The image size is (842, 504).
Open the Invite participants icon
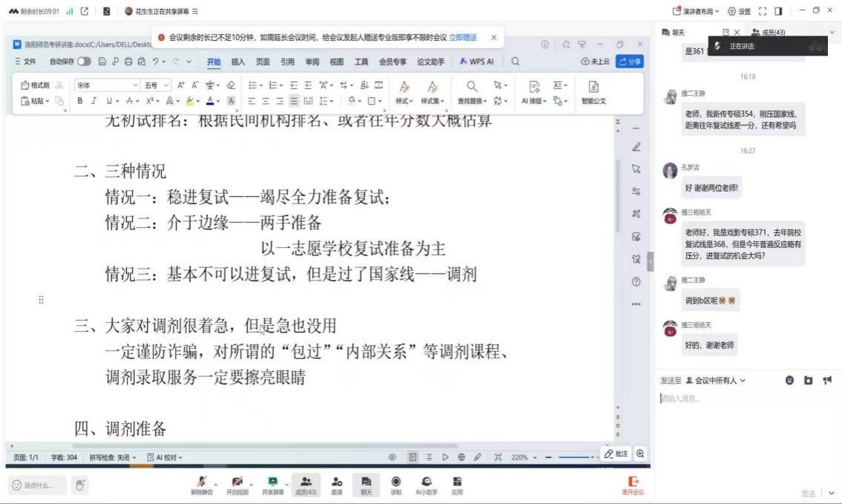[x=336, y=483]
